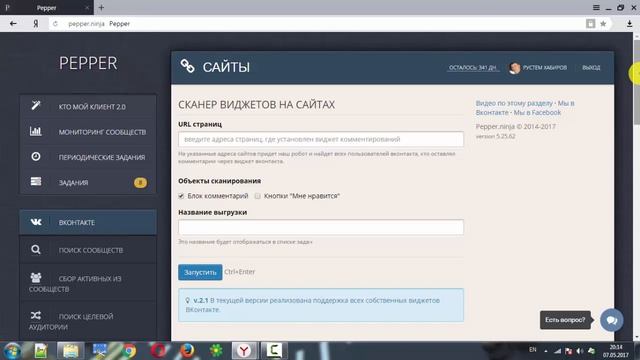
Task: Open Видео по этому разделу link
Action: click(514, 103)
